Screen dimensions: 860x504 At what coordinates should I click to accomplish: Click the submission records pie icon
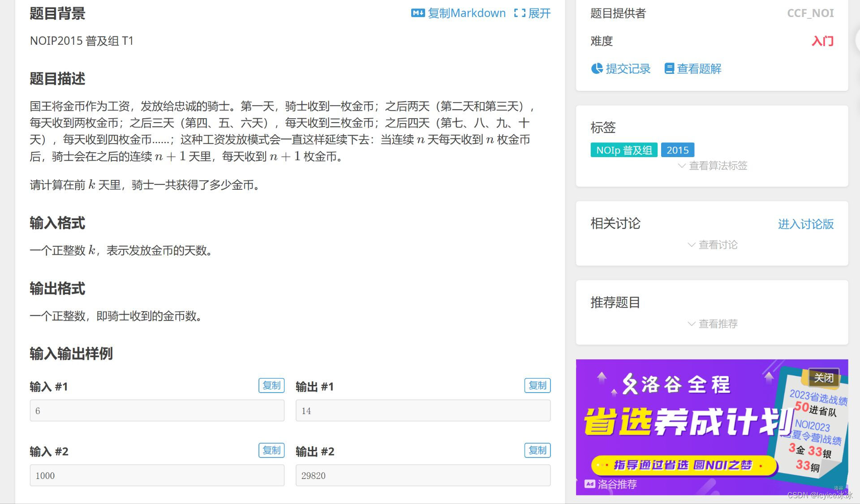point(597,68)
